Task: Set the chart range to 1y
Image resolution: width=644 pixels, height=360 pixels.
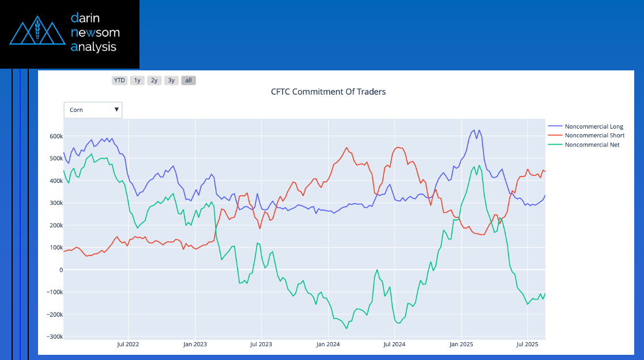Action: (137, 81)
